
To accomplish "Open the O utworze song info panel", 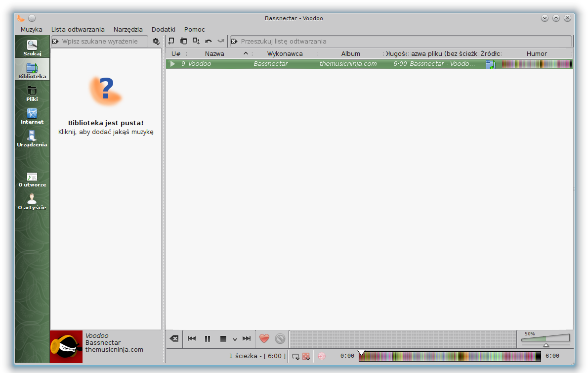I will [x=32, y=179].
